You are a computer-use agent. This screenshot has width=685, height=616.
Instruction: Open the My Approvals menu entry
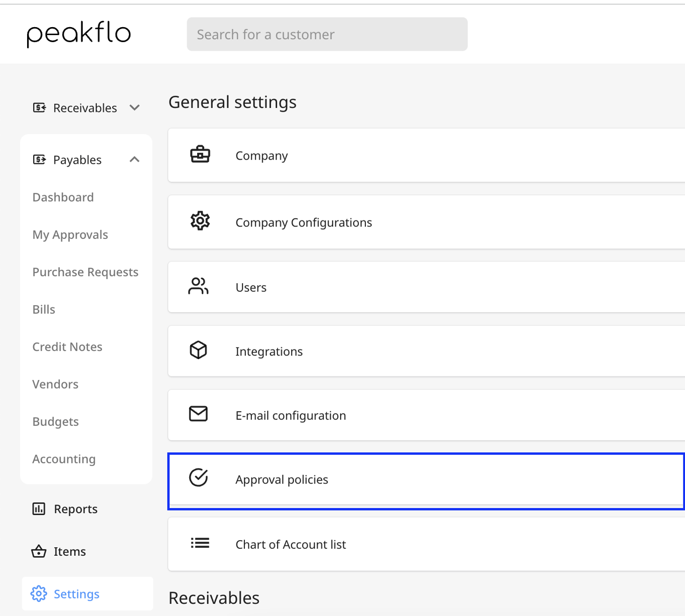(70, 234)
